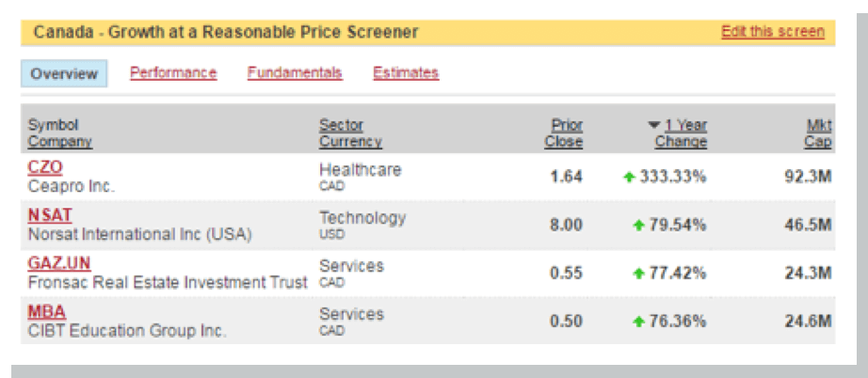Image resolution: width=868 pixels, height=378 pixels.
Task: Sort by Mkt Cap column header
Action: click(818, 134)
